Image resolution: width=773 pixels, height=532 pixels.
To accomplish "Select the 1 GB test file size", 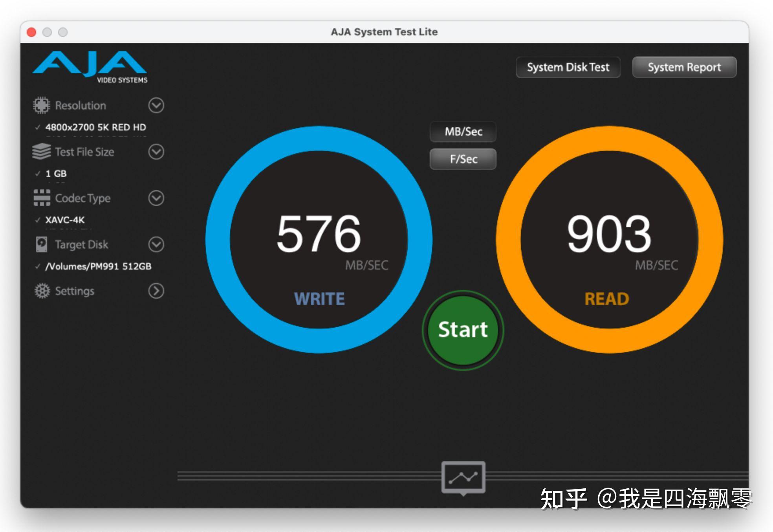I will click(55, 173).
